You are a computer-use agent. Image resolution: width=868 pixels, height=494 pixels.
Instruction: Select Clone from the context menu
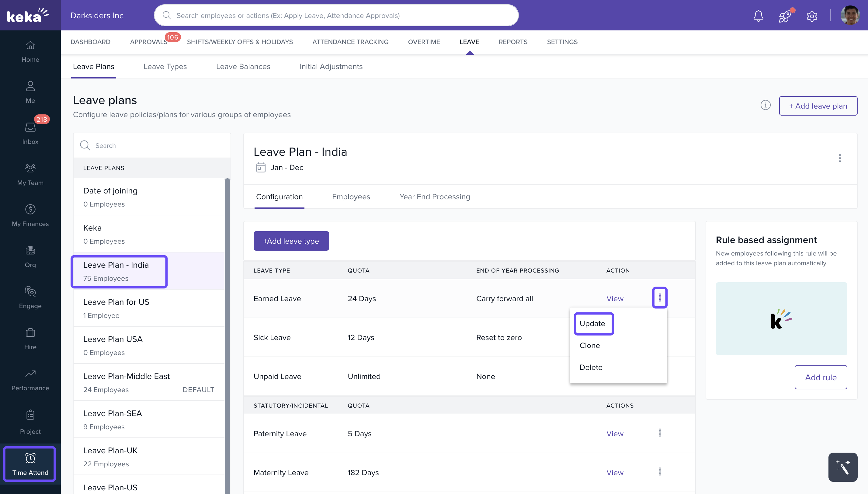(589, 345)
